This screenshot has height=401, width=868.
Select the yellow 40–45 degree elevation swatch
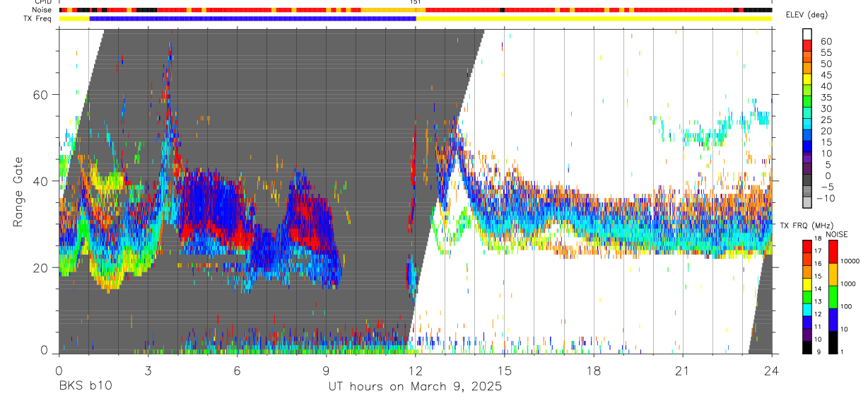pos(807,80)
